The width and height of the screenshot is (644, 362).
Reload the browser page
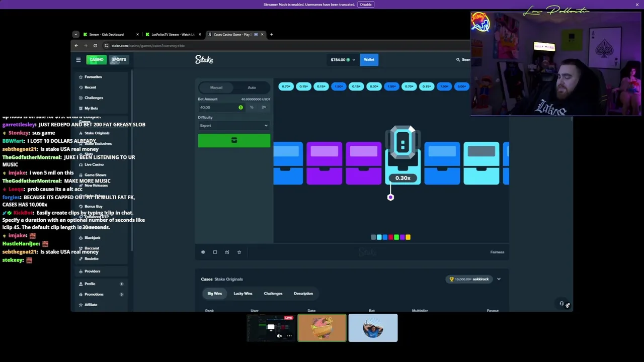95,46
